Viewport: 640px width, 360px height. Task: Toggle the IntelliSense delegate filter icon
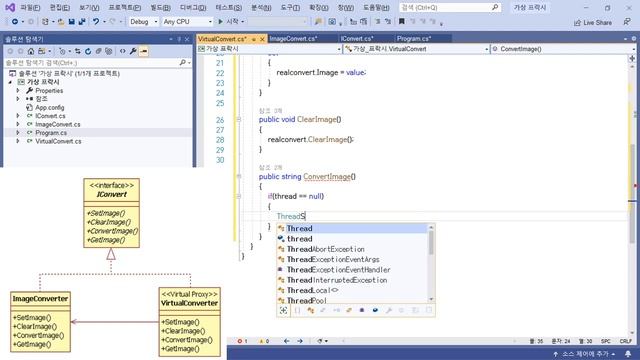tap(361, 311)
